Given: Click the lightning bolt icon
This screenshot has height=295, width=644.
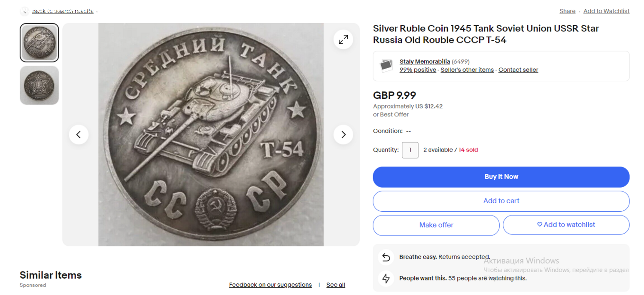Looking at the screenshot, I should [386, 278].
